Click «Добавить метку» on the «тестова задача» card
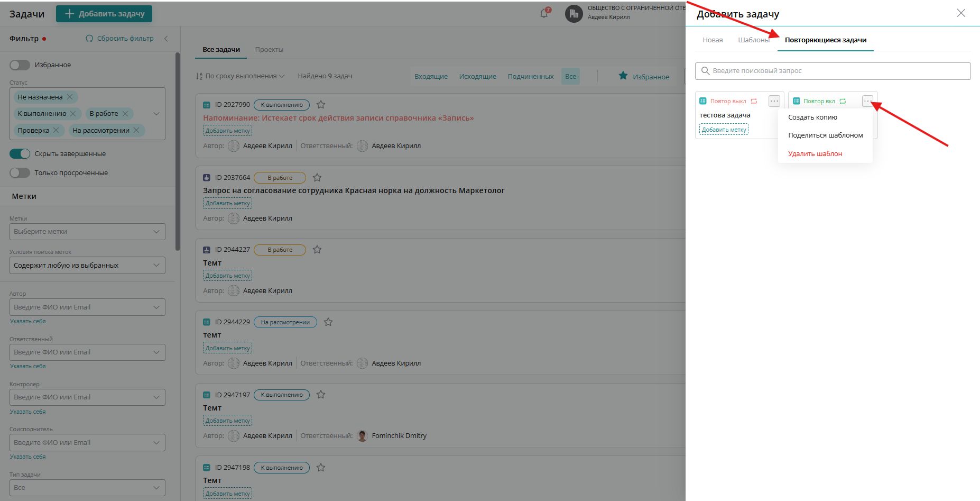The height and width of the screenshot is (501, 980). [724, 130]
